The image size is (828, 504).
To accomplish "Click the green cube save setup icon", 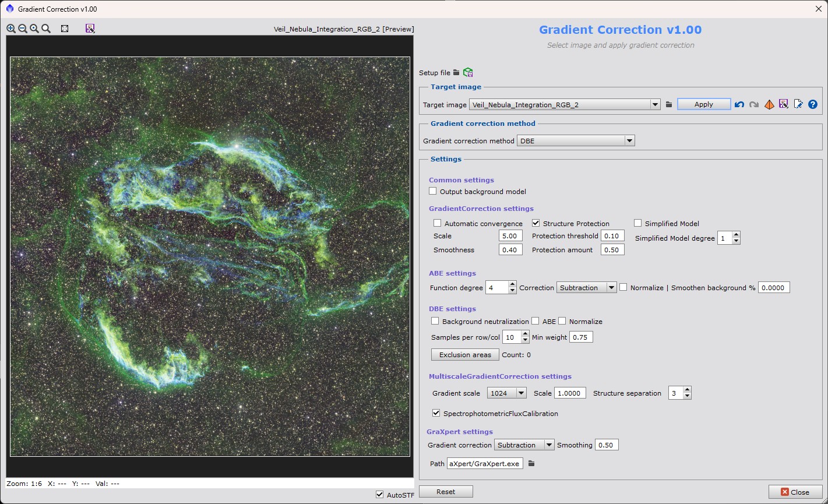I will click(x=468, y=73).
